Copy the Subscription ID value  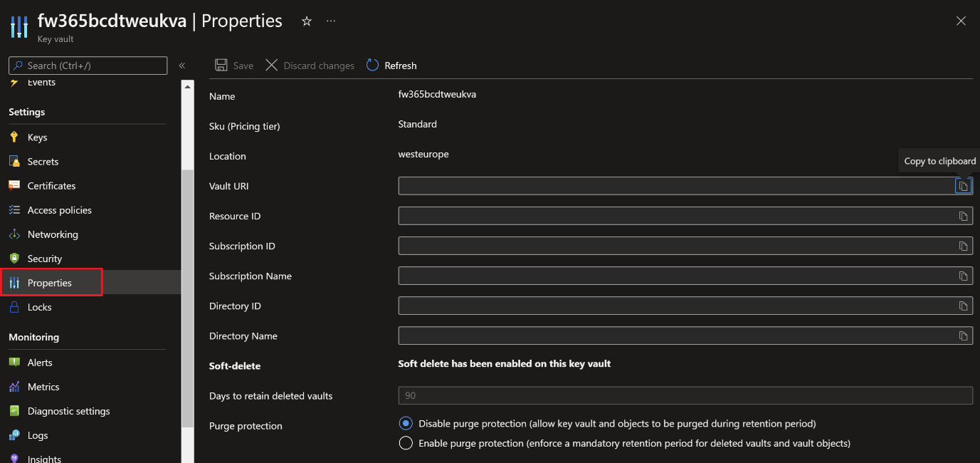coord(963,246)
